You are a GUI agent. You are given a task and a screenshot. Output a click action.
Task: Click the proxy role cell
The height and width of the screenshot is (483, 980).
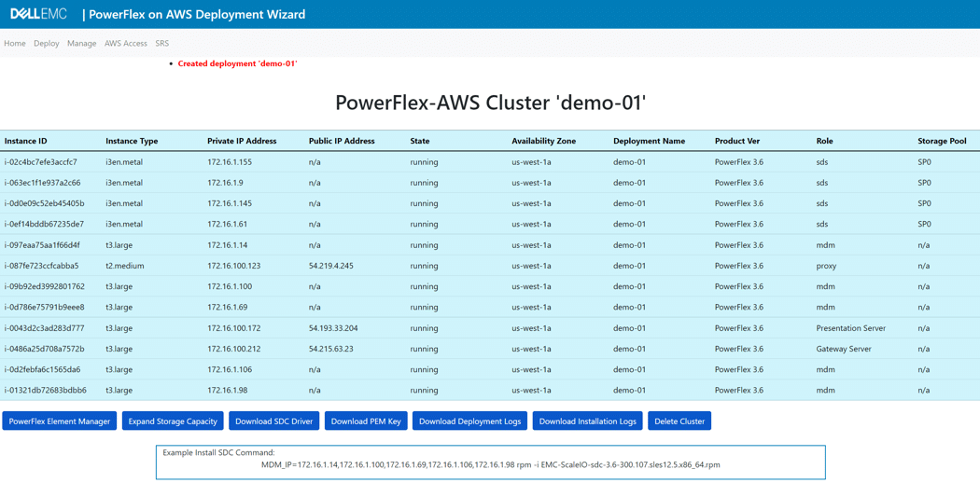[x=826, y=266]
